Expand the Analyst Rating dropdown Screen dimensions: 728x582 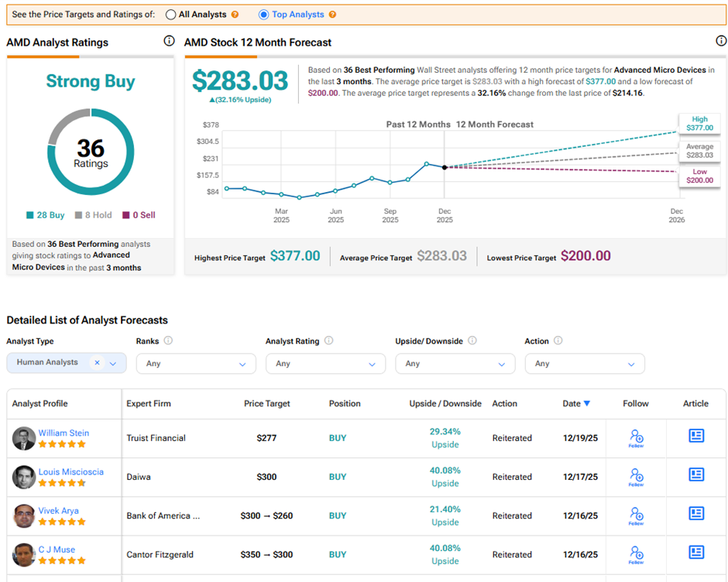(x=325, y=363)
